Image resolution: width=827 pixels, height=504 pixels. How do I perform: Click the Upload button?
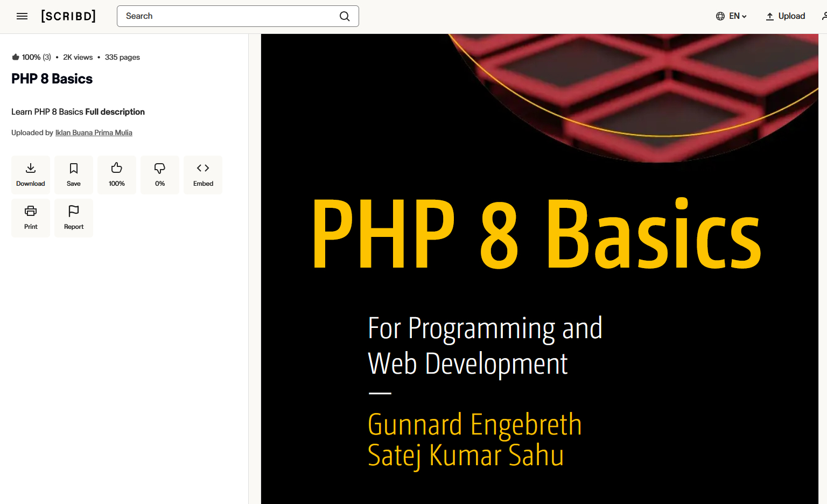pyautogui.click(x=786, y=16)
